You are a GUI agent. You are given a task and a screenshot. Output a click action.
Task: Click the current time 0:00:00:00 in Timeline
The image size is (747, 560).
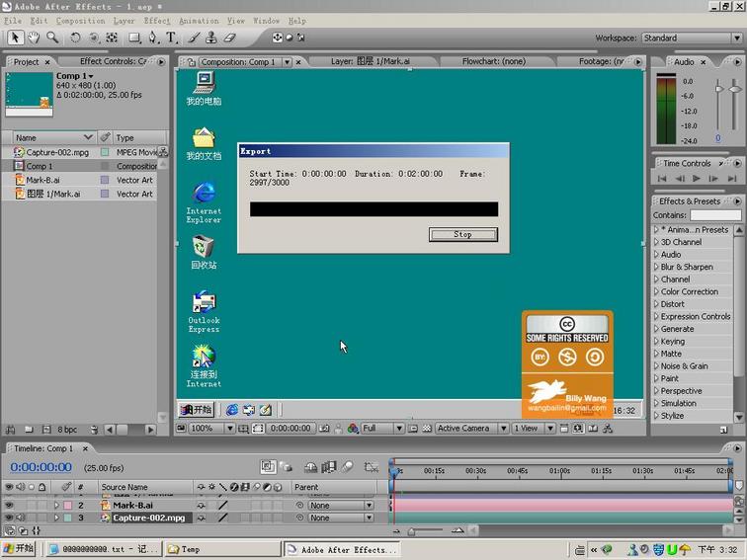(x=41, y=467)
